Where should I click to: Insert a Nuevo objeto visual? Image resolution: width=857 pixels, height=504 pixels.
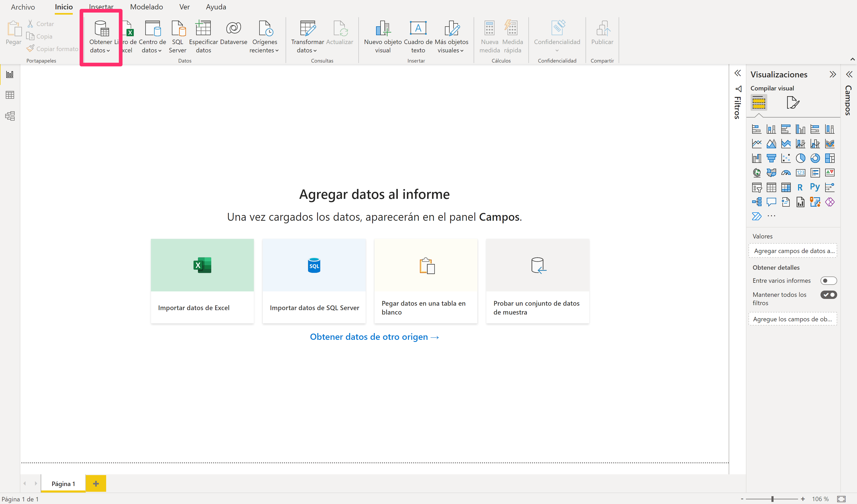[383, 37]
